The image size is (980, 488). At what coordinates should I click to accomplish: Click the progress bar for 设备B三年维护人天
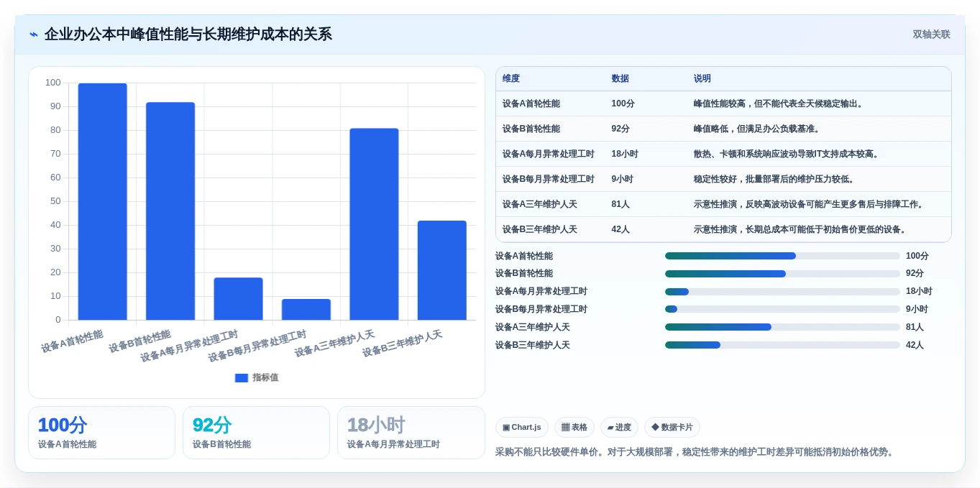pos(782,345)
